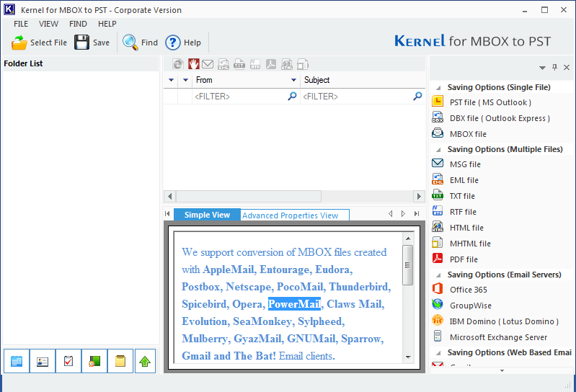
Task: Click the red stop hand icon
Action: coord(194,64)
